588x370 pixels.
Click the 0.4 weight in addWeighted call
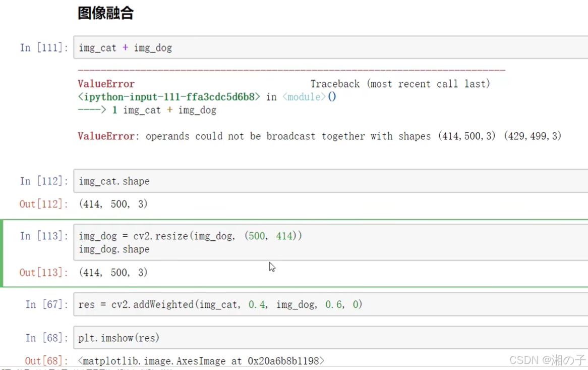click(257, 304)
